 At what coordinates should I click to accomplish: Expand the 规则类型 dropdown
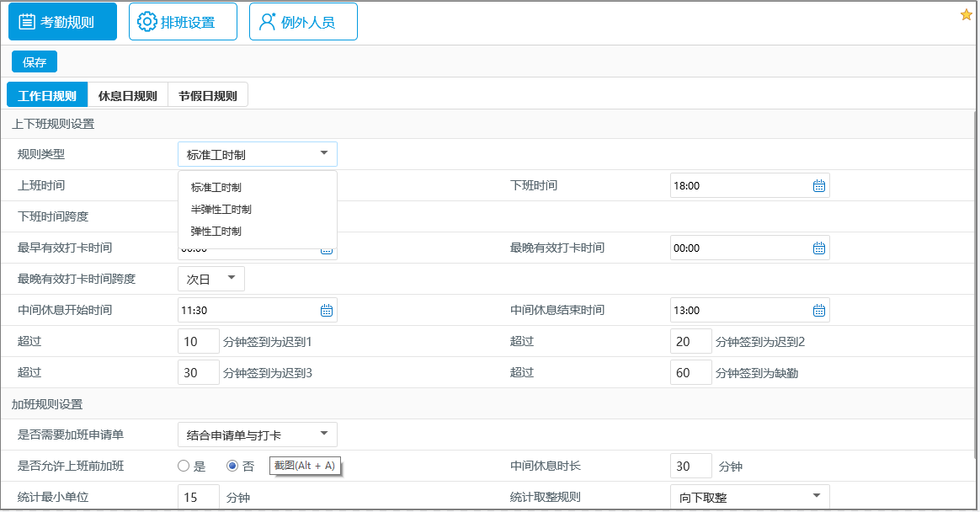coord(257,154)
